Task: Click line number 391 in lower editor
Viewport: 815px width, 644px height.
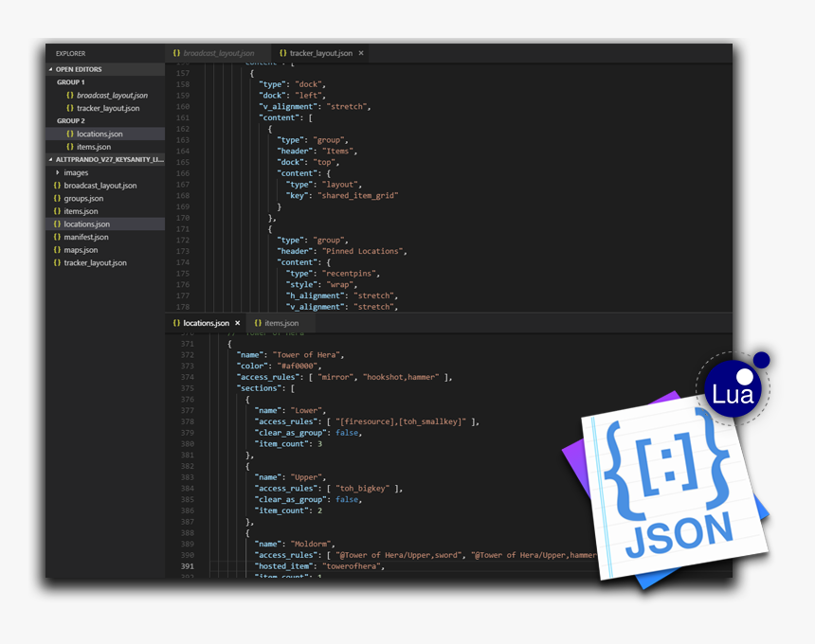Action: [187, 566]
